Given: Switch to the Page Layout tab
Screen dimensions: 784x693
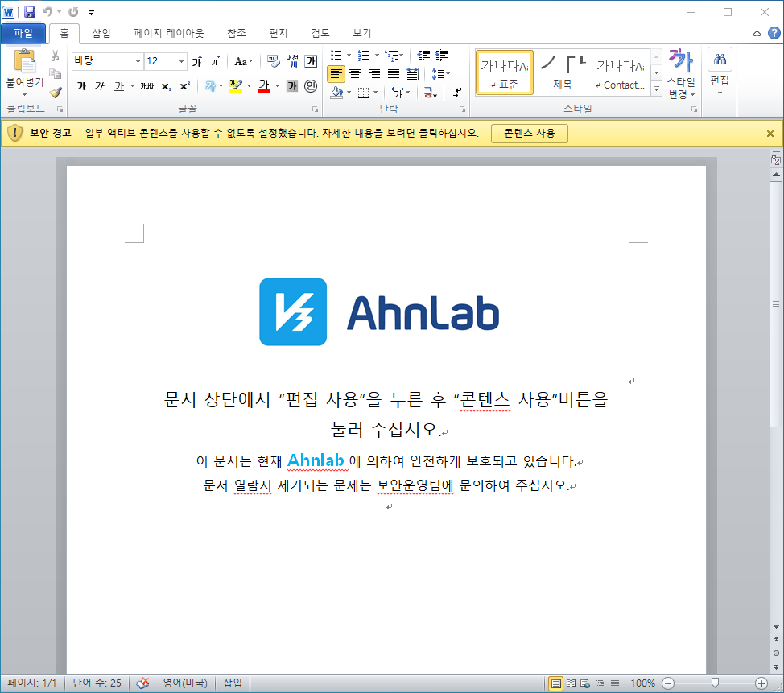Looking at the screenshot, I should [x=168, y=33].
